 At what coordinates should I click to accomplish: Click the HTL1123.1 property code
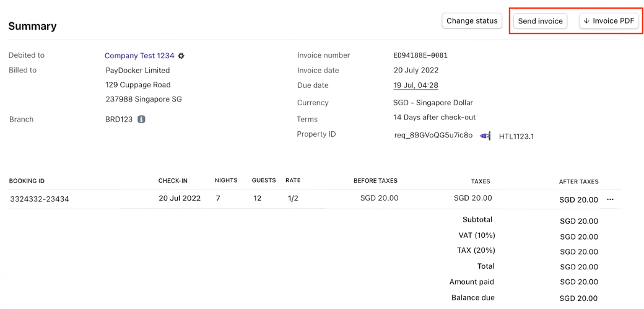click(x=516, y=136)
